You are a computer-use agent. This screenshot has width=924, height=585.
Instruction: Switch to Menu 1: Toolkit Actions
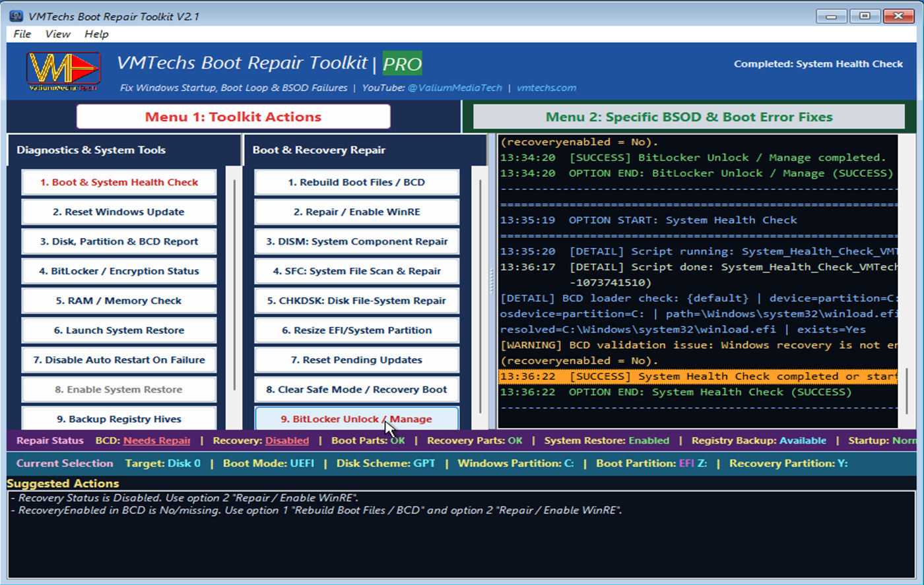click(x=233, y=117)
